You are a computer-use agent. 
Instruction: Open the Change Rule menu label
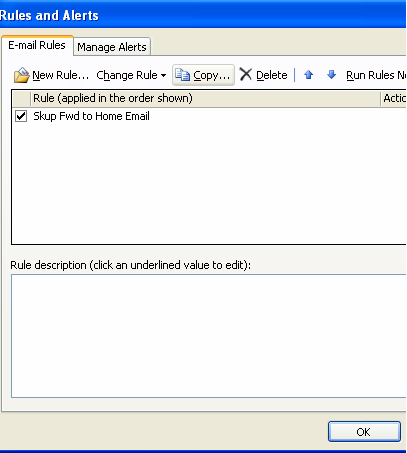point(127,75)
